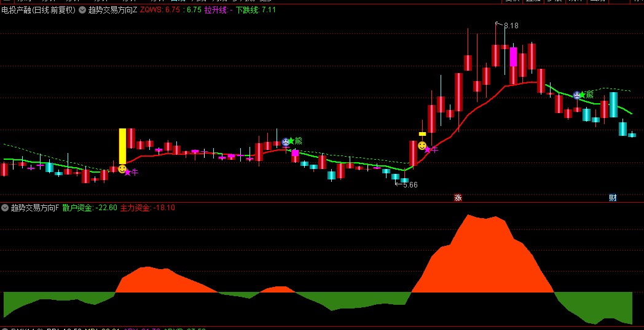This screenshot has height=330, width=644.
Task: Click the red ZQWS: 6.75 value
Action: pos(160,10)
